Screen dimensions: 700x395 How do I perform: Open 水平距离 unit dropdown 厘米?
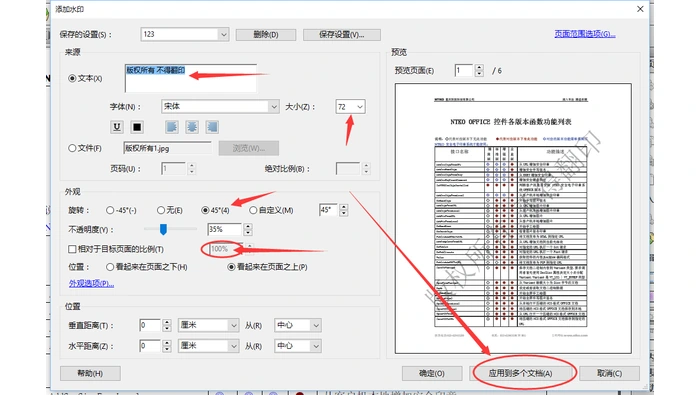208,345
